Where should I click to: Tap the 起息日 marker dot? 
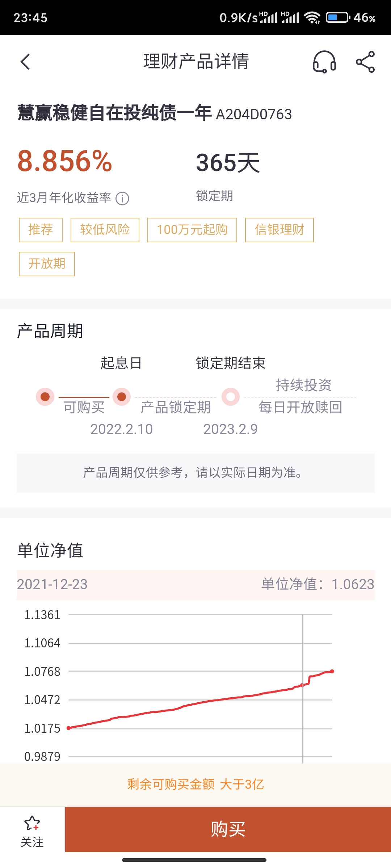(x=122, y=397)
